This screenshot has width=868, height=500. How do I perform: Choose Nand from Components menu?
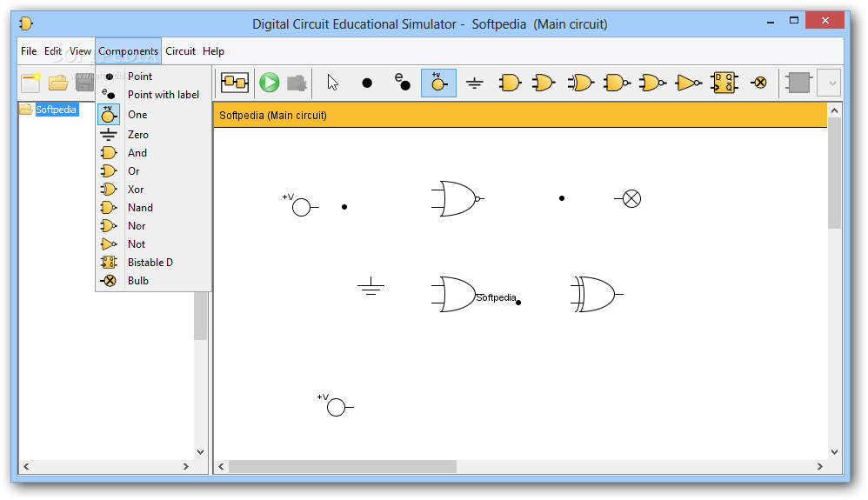click(154, 208)
